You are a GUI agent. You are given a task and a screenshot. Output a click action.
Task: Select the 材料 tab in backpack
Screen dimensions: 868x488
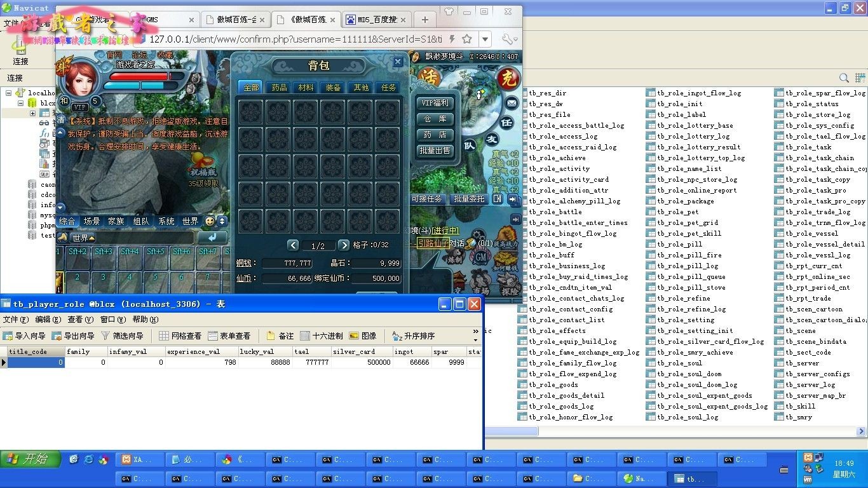[x=306, y=88]
